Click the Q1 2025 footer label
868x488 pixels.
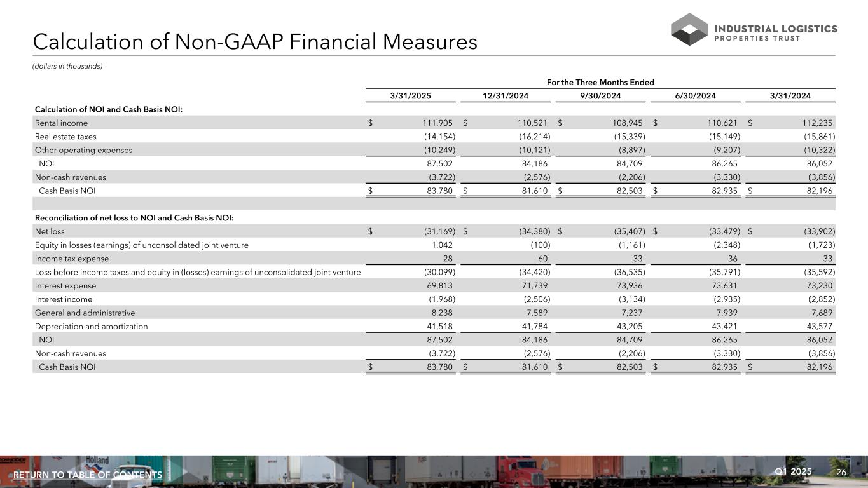point(793,471)
